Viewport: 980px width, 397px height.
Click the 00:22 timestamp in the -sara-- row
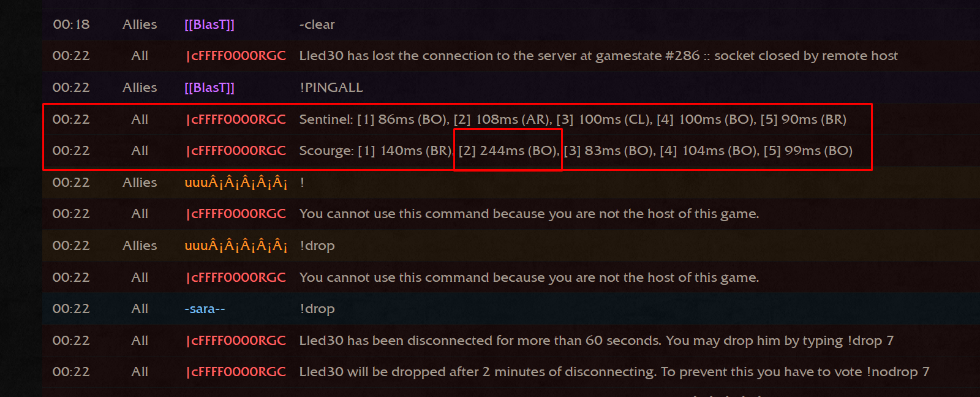point(71,309)
